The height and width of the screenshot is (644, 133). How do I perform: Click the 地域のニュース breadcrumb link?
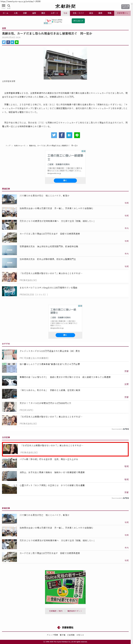tap(19, 146)
